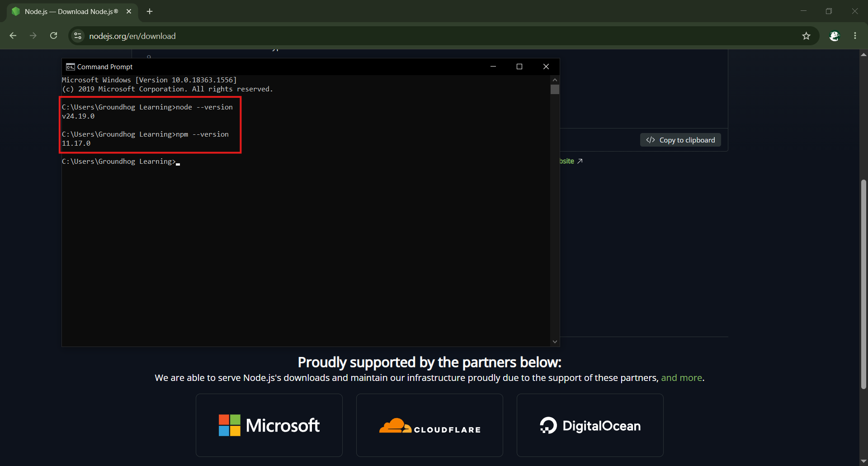Reload the Node.js download page

(53, 36)
